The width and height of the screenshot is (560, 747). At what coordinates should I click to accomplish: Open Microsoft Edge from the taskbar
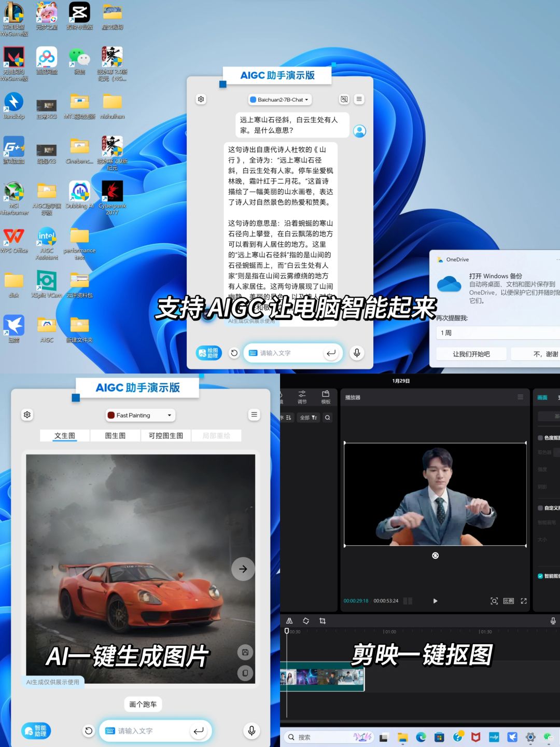pos(421,737)
